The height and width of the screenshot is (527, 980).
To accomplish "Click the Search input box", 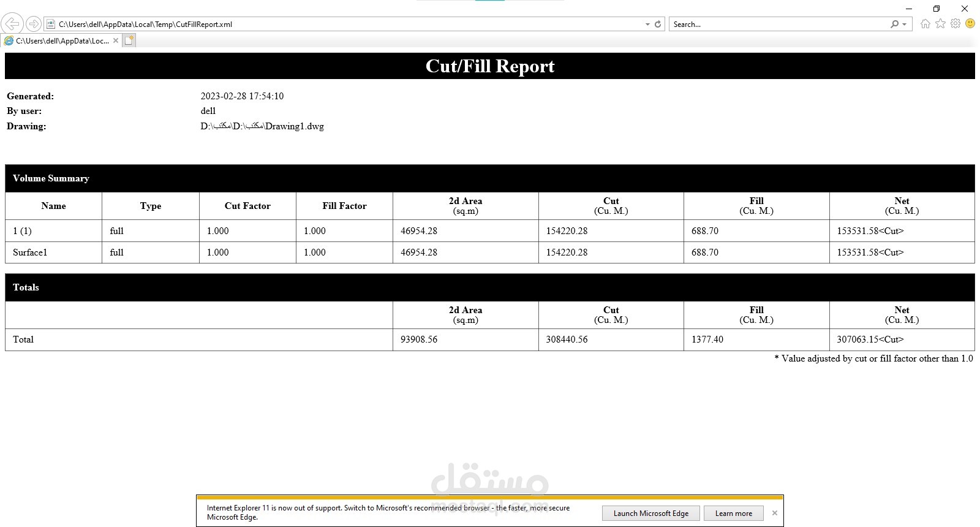I will point(780,25).
